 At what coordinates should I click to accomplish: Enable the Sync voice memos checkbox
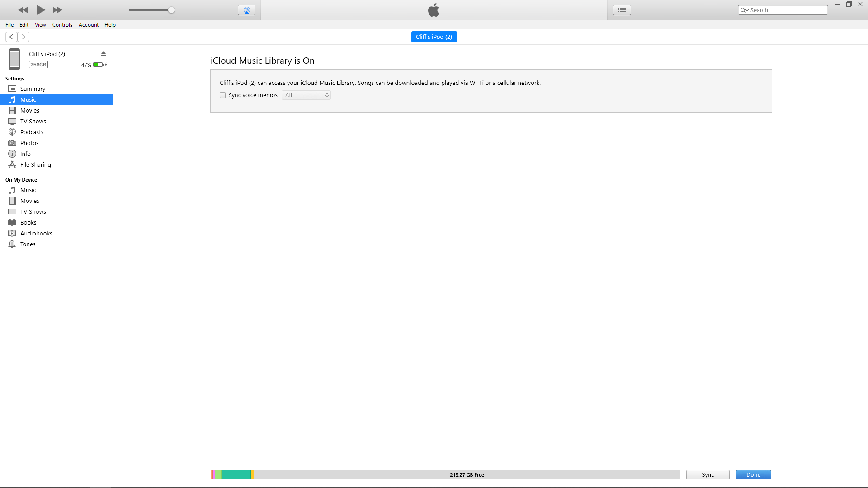pos(222,95)
